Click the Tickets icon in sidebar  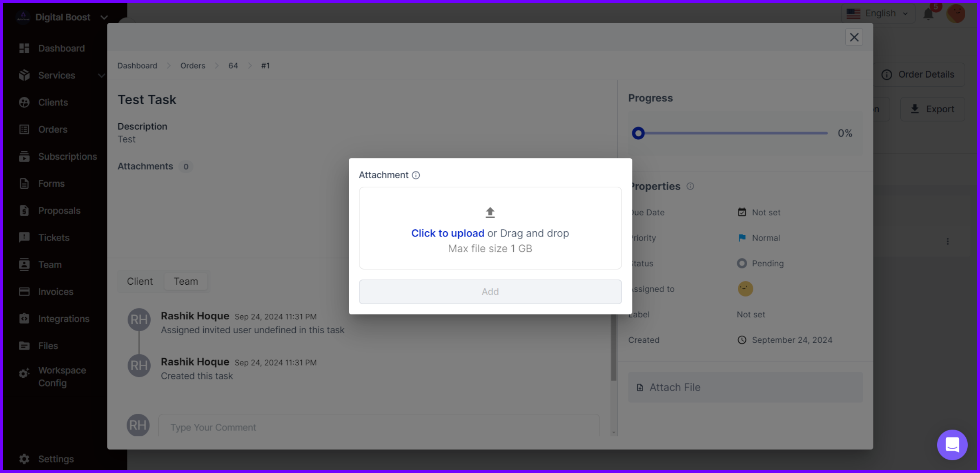tap(24, 237)
